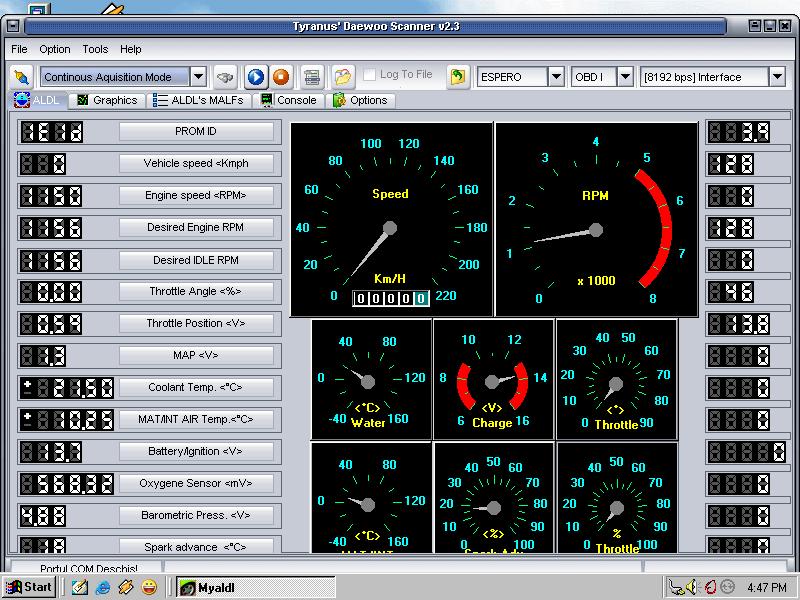Switch to the Graphics tab
800x600 pixels.
tap(107, 100)
